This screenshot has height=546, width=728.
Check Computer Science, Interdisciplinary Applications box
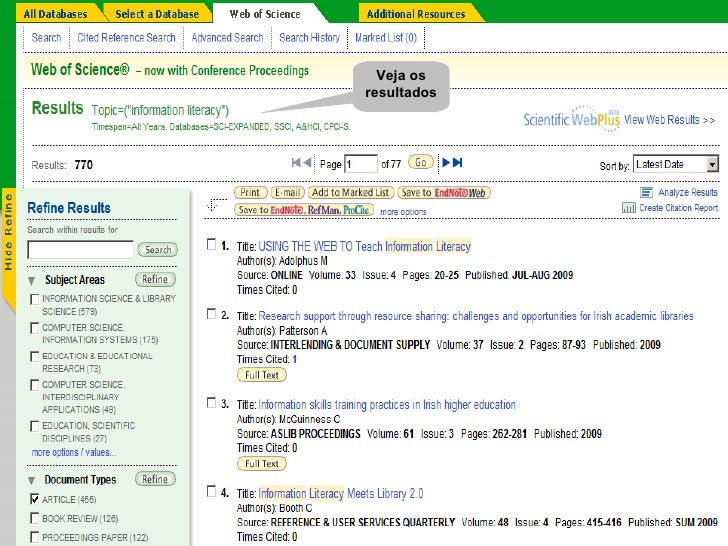34,385
